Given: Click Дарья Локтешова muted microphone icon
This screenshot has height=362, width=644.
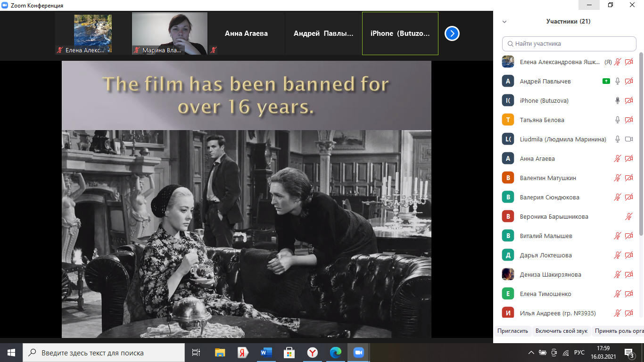Looking at the screenshot, I should pos(618,255).
